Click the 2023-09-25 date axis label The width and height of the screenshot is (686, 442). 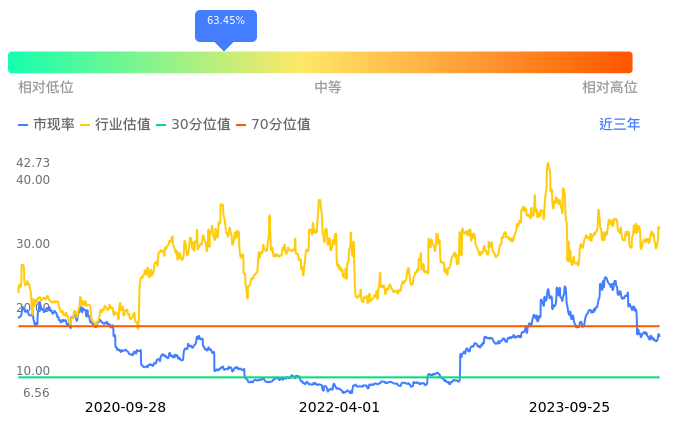click(x=568, y=408)
